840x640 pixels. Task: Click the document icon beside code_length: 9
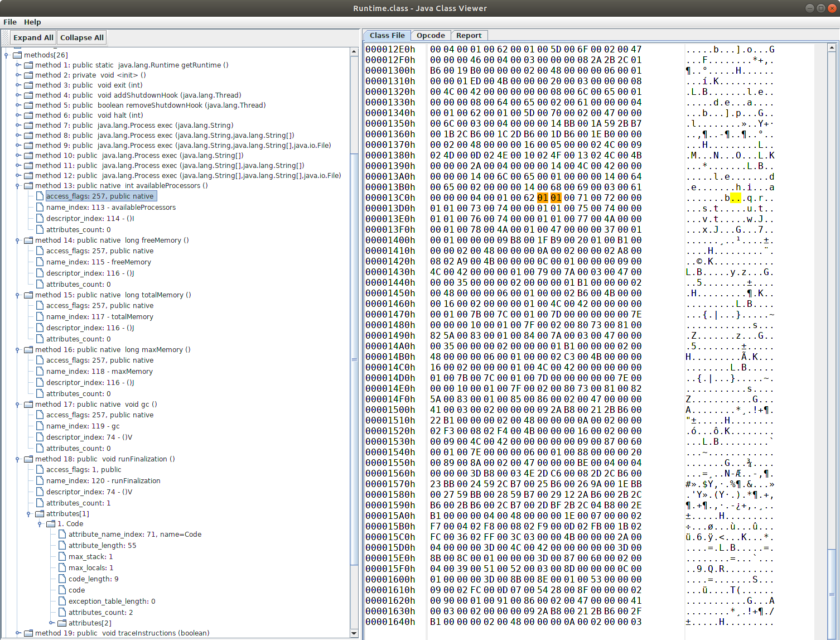click(61, 579)
